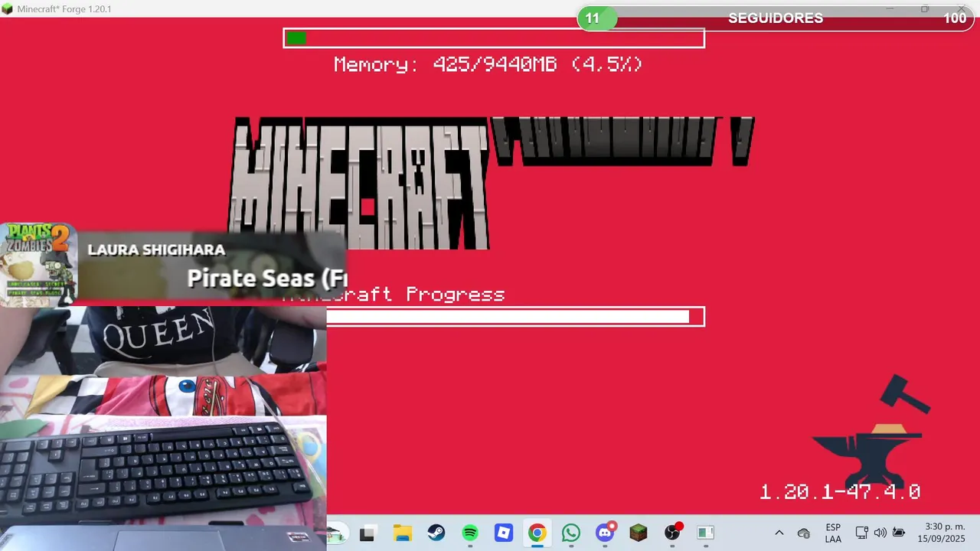Switch to Google Chrome in the taskbar

(x=537, y=533)
